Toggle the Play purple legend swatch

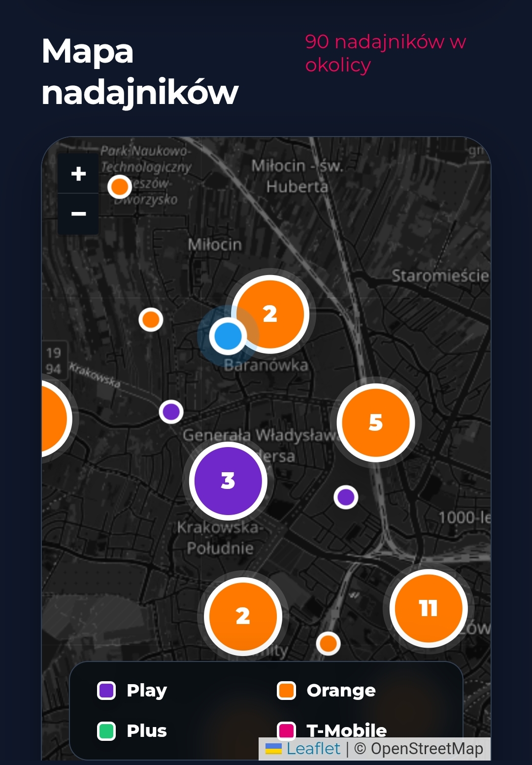click(x=106, y=691)
